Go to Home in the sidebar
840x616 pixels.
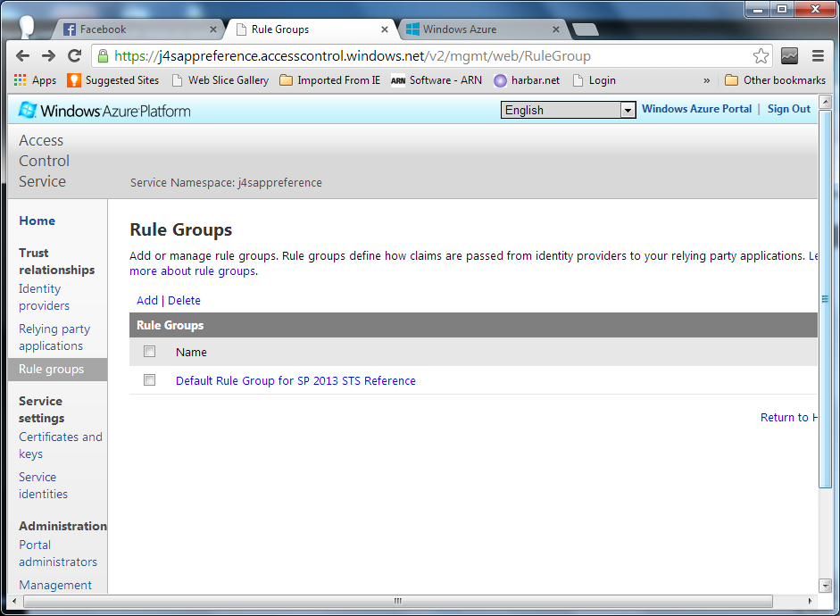click(37, 221)
